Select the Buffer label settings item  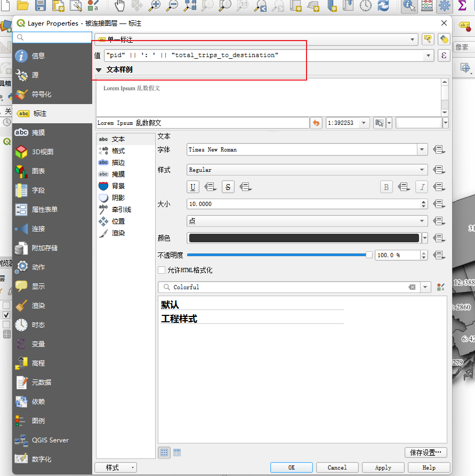pos(125,162)
